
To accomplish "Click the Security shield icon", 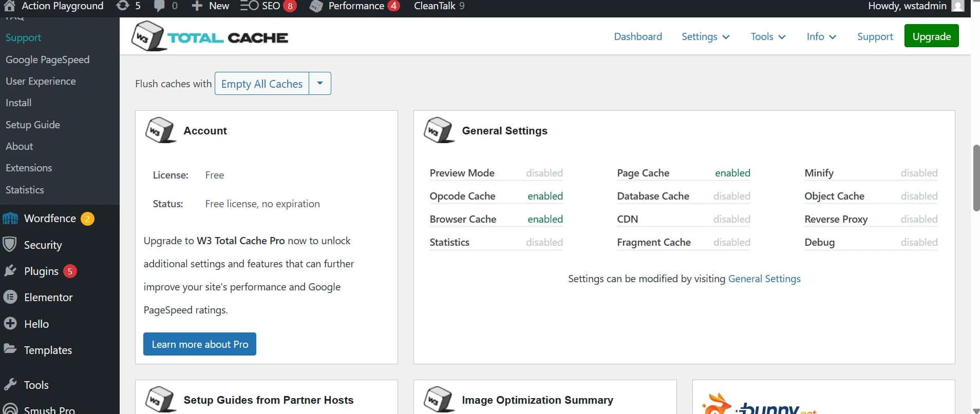I will coord(10,244).
